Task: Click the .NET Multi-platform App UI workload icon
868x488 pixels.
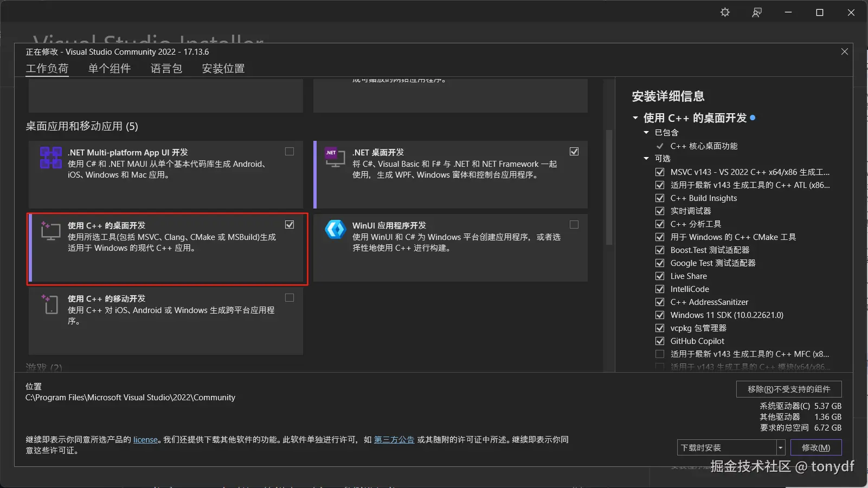Action: (50, 158)
